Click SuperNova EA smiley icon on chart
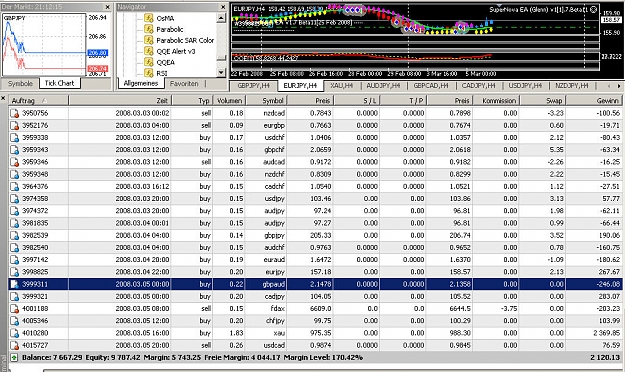This screenshot has width=625, height=372. click(x=594, y=9)
